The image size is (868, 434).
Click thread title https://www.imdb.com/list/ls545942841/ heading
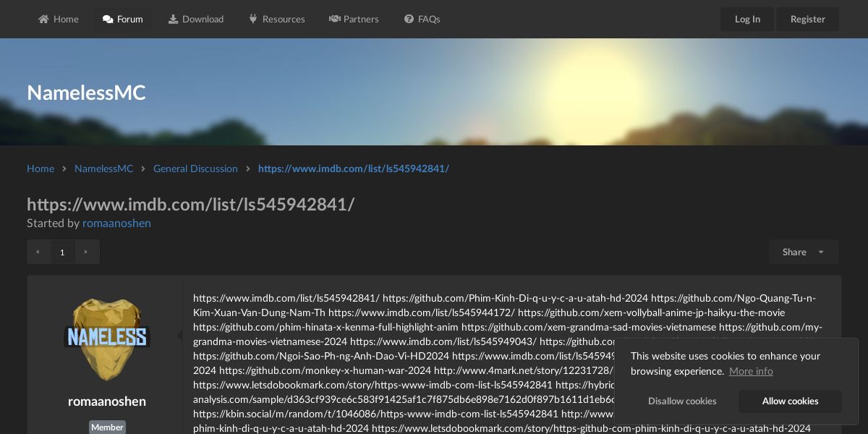(190, 204)
